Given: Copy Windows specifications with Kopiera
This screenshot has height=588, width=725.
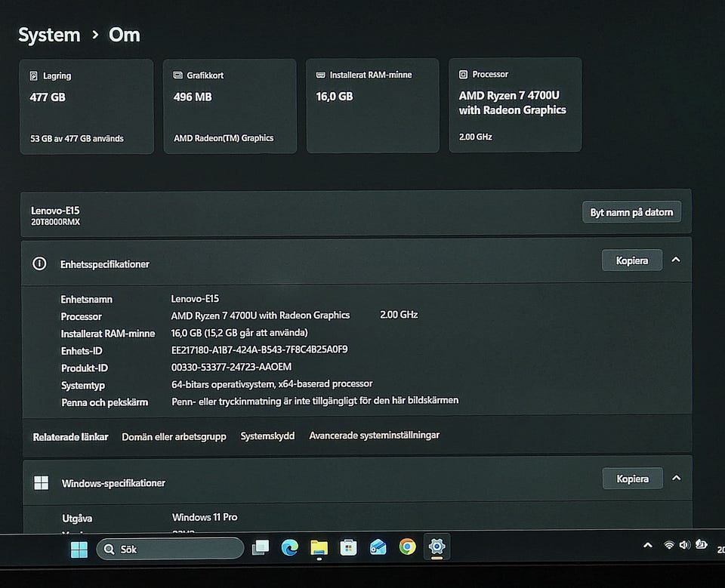Looking at the screenshot, I should click(632, 479).
